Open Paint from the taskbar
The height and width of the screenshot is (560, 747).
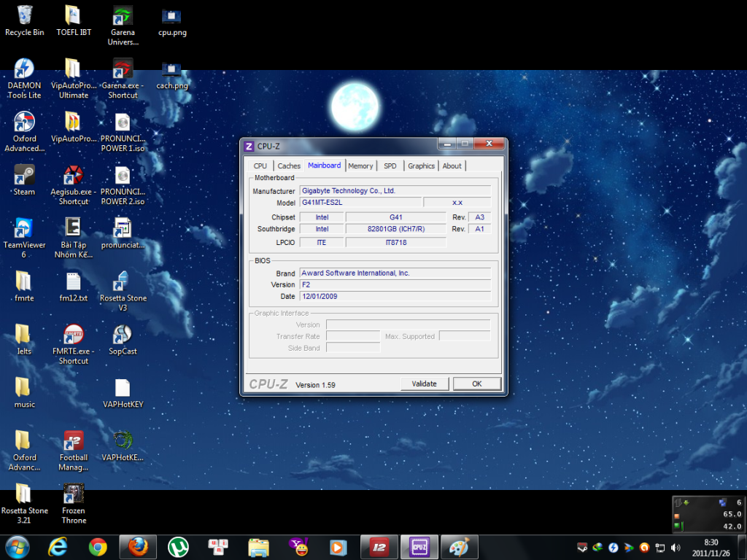460,547
